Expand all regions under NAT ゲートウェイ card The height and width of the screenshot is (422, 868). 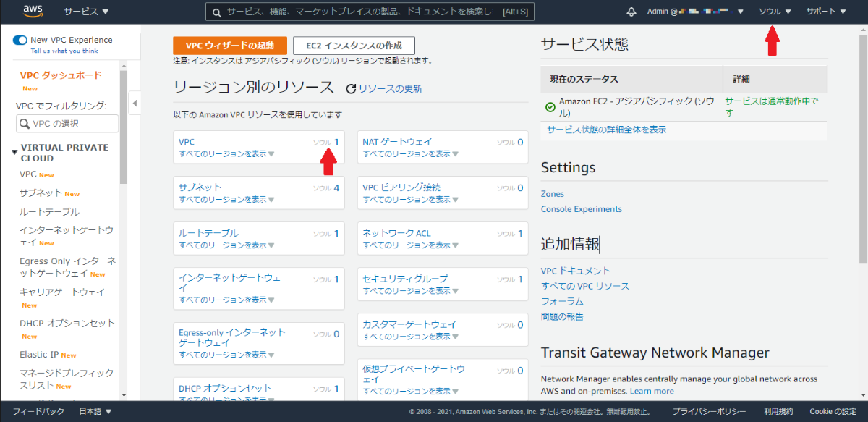tap(411, 153)
